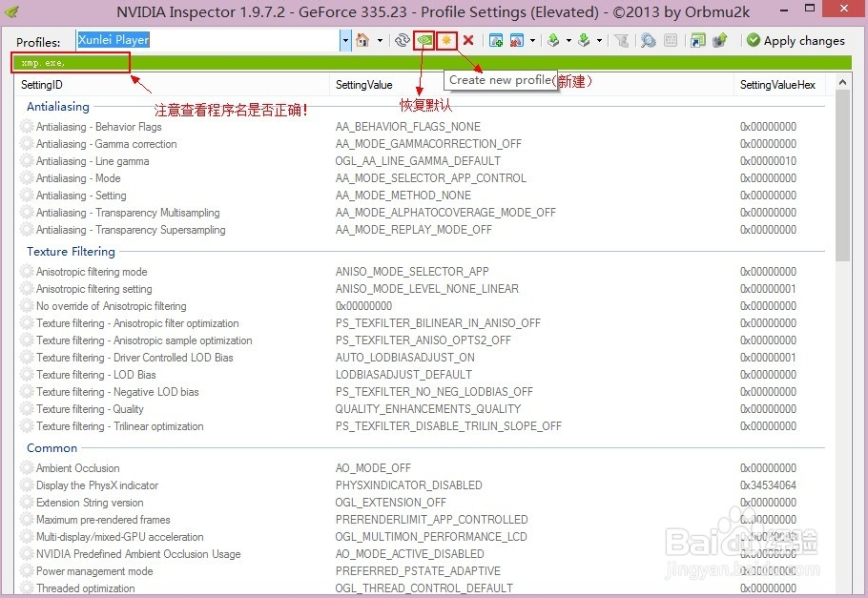Image resolution: width=868 pixels, height=598 pixels.
Task: Collapse the Texture Filtering settings group
Action: [x=71, y=252]
